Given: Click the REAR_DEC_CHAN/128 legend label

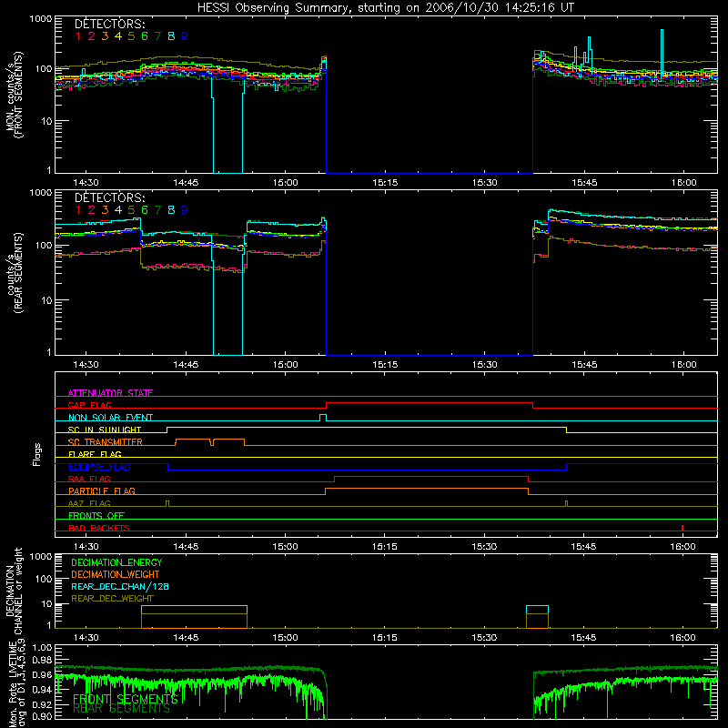Looking at the screenshot, I should pos(120,586).
